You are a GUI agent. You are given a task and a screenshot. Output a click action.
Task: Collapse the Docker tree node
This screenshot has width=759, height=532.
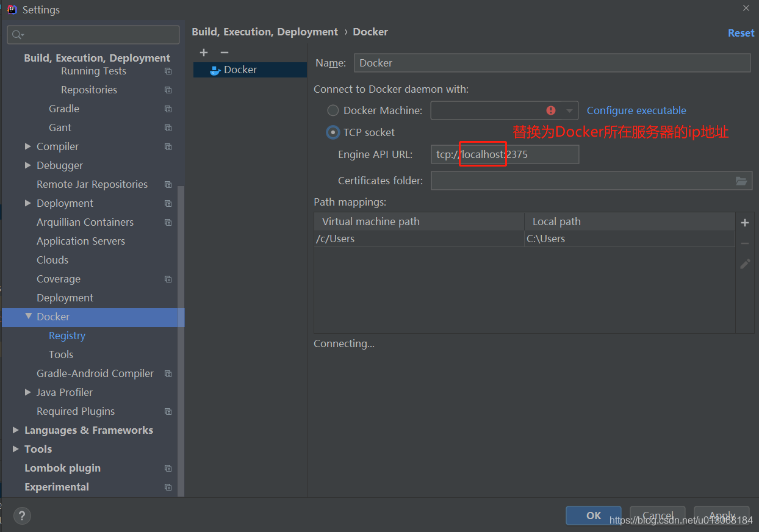28,317
